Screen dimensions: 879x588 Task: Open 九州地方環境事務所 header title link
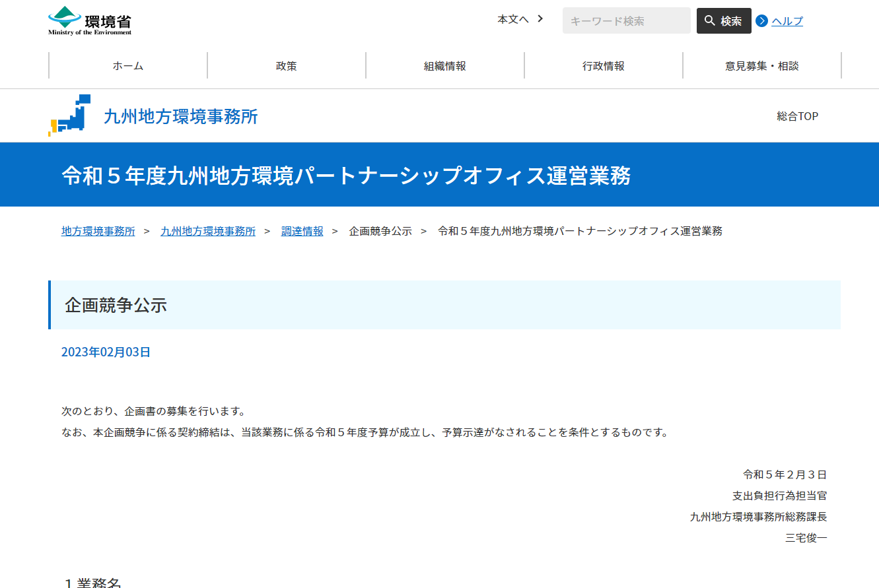(x=181, y=117)
